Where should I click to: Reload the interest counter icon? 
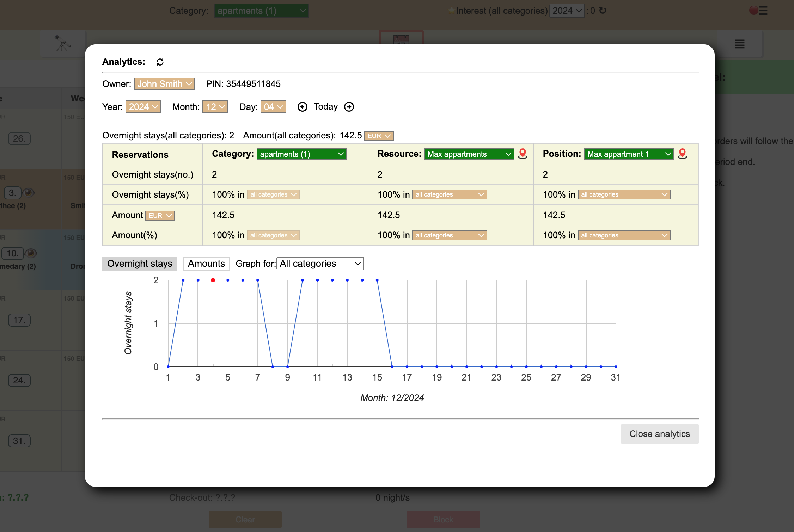click(x=603, y=11)
